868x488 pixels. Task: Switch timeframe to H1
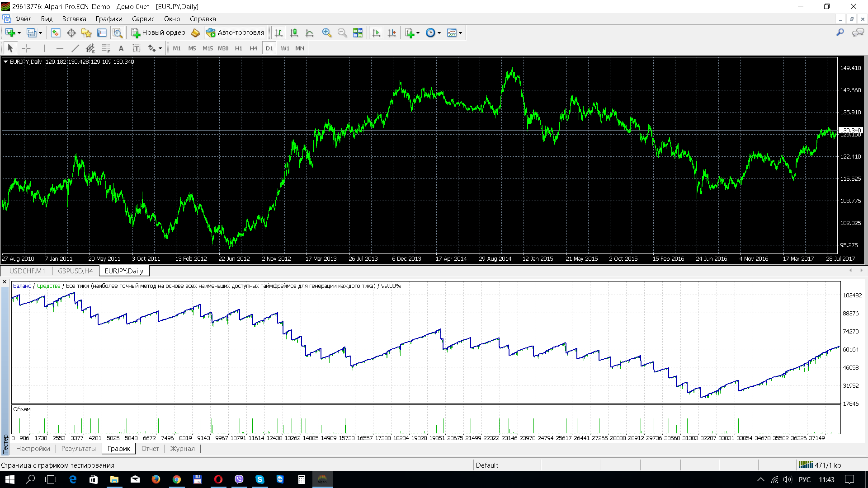coord(239,48)
